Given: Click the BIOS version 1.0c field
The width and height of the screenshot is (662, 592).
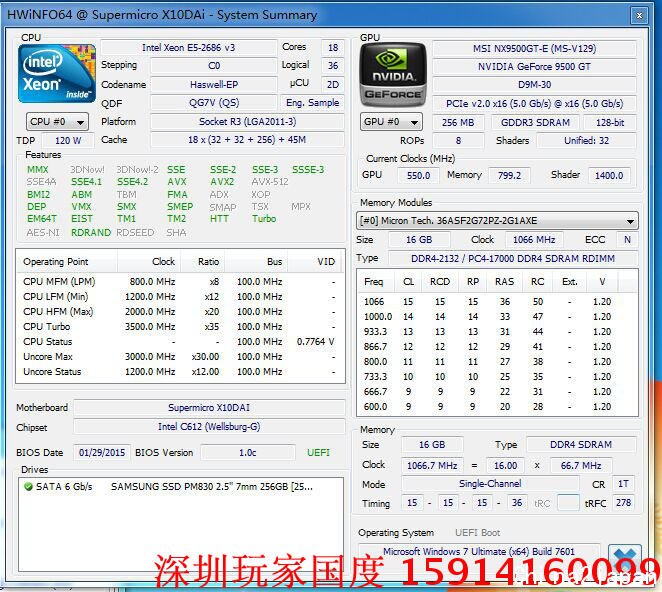Looking at the screenshot, I should [248, 453].
